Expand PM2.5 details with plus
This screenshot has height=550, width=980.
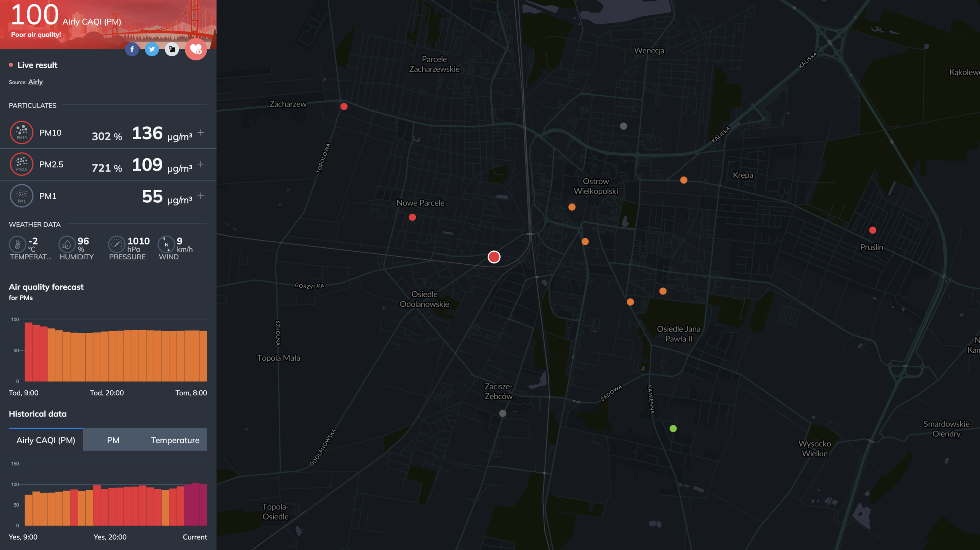201,164
